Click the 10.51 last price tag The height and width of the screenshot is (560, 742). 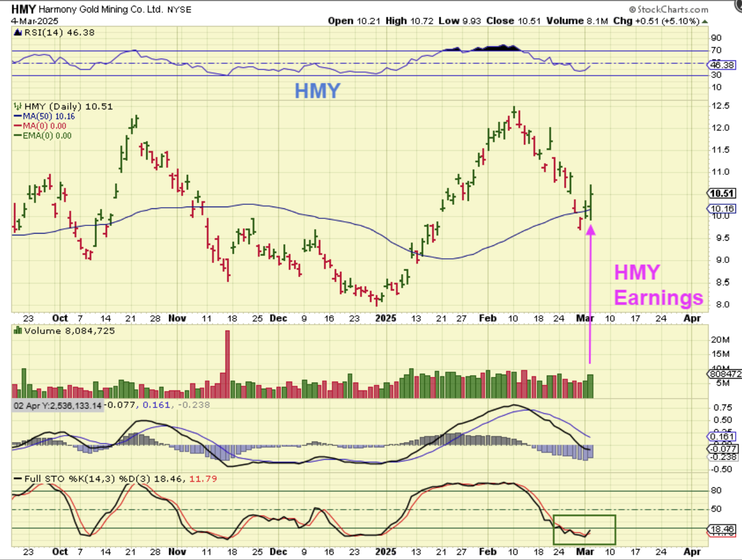tap(721, 194)
